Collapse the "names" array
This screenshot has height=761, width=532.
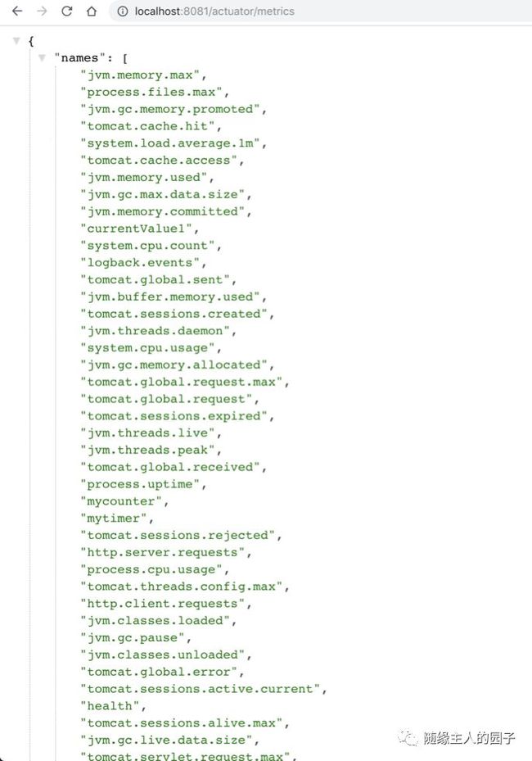point(42,58)
